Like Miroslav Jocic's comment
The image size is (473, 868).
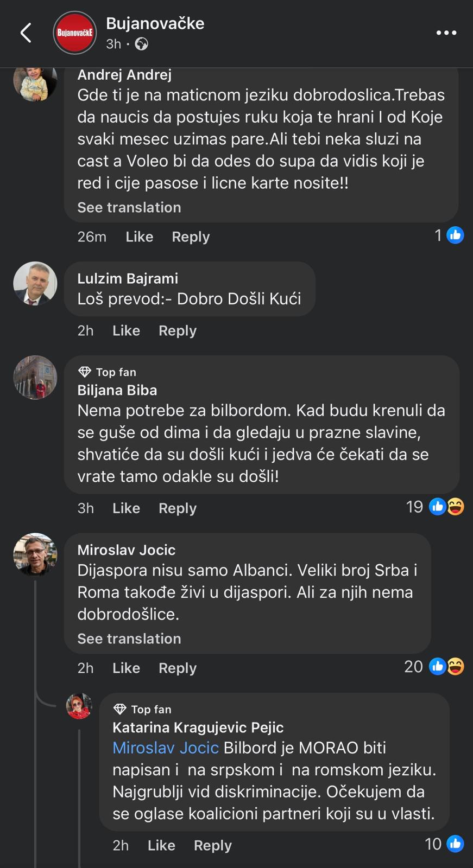(126, 668)
